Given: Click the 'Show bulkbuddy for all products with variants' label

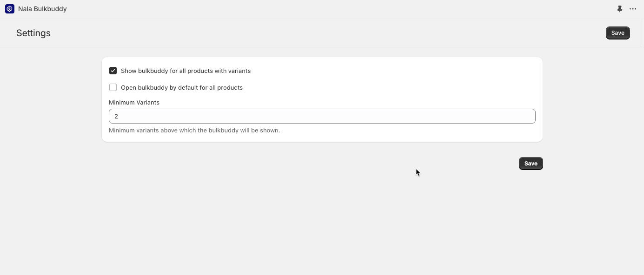Looking at the screenshot, I should [186, 71].
